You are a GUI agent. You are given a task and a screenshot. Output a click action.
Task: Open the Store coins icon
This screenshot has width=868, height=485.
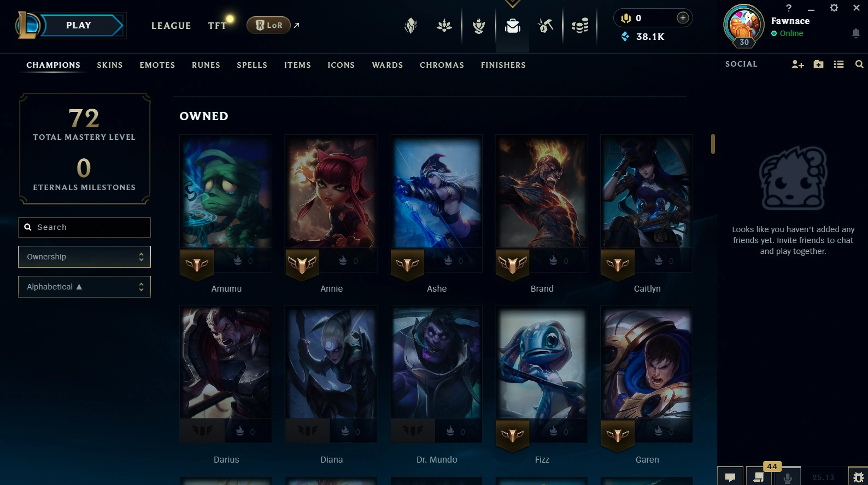580,26
